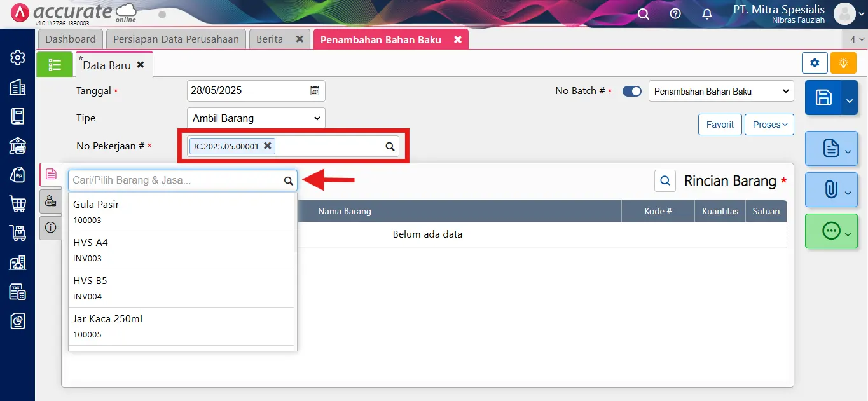Click the orange lightbulb tips icon

844,63
